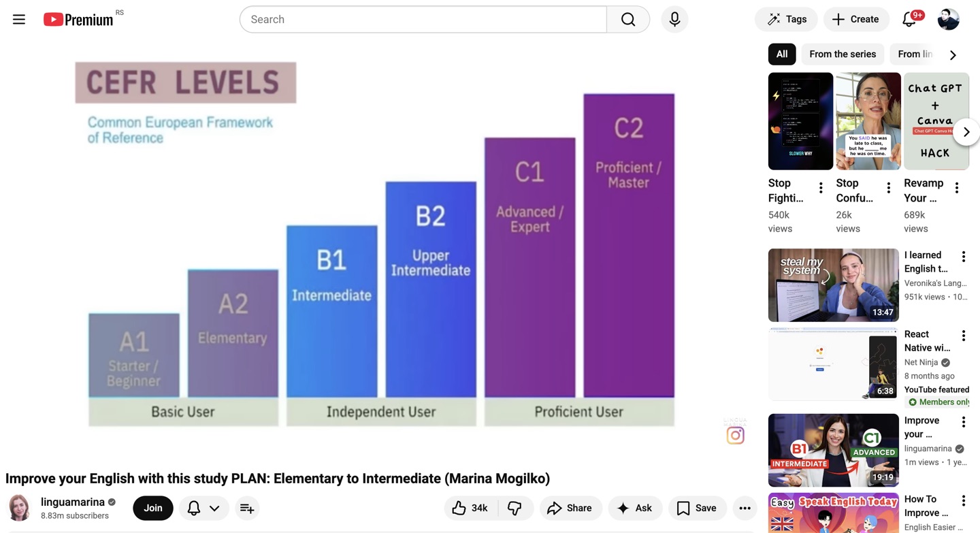Open notifications via the bell icon
The image size is (980, 533).
point(909,19)
